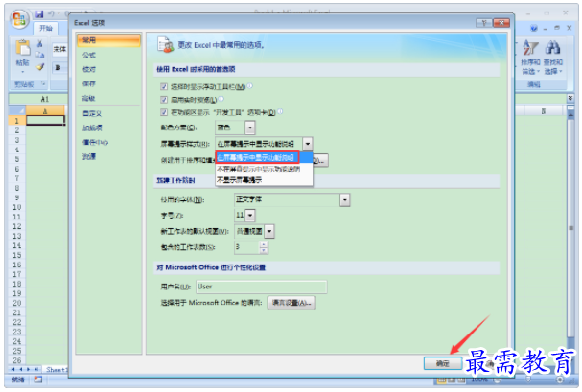Click the last-sheet navigation arrow
Viewport: 582px width, 392px height.
click(36, 369)
